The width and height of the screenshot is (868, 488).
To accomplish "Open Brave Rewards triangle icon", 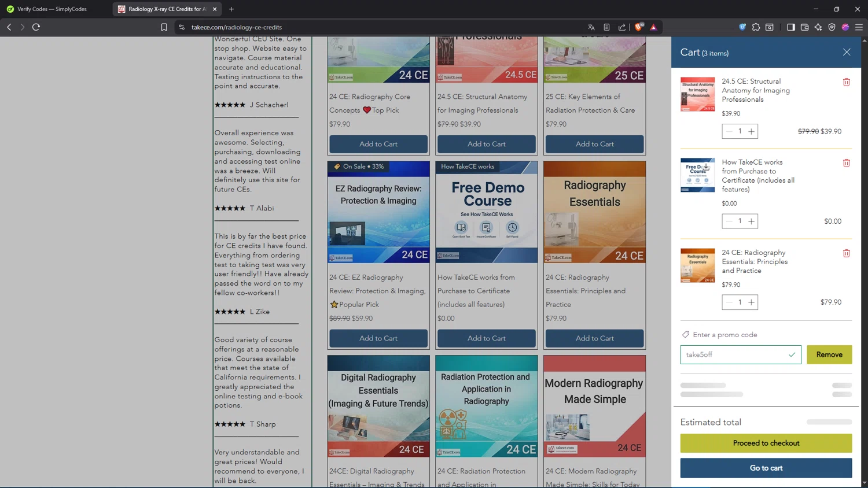I will coord(653,27).
